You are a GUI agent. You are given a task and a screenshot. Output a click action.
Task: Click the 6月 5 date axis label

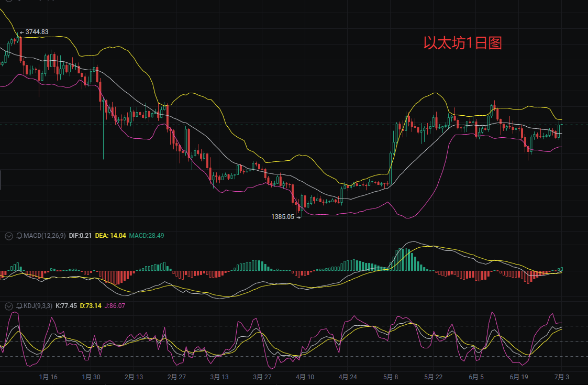(476, 377)
